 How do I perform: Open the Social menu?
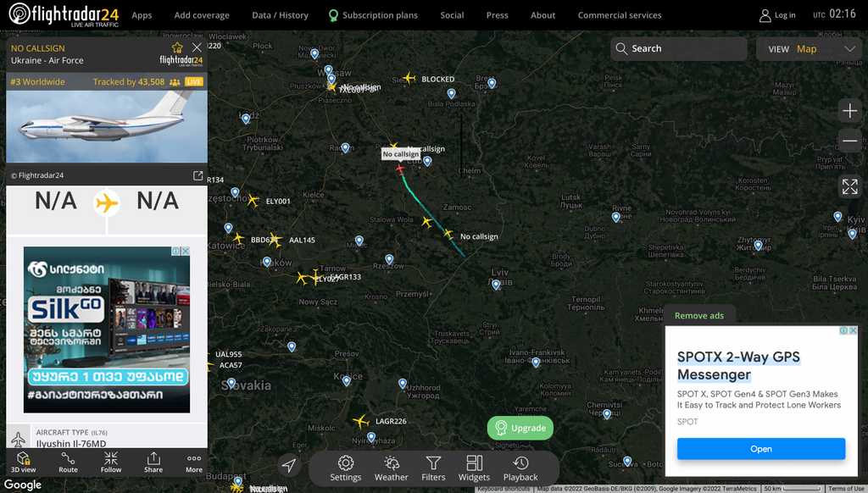tap(452, 15)
